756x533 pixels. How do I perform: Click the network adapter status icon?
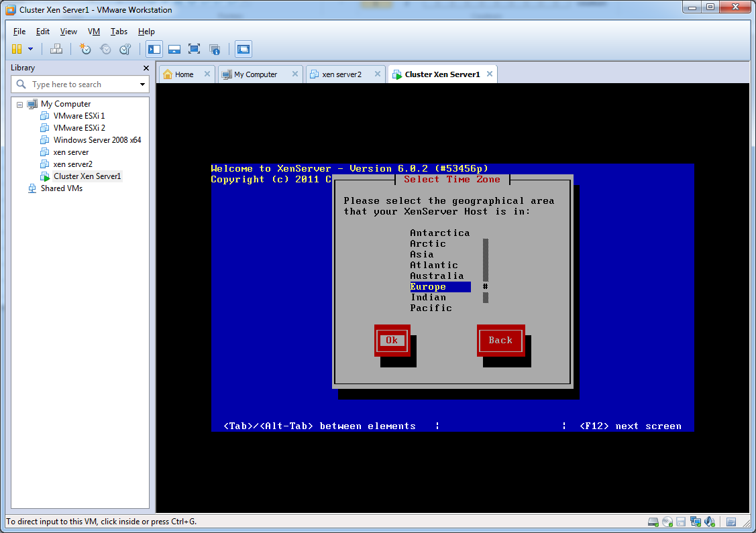point(695,522)
